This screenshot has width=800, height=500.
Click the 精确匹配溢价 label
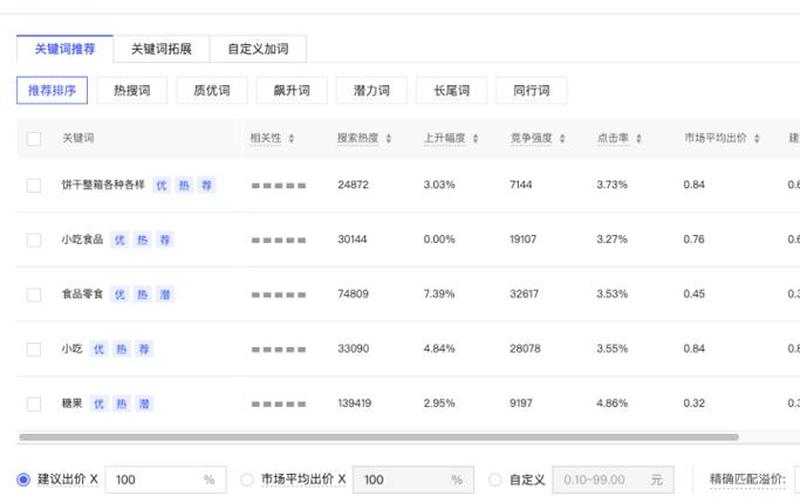747,480
